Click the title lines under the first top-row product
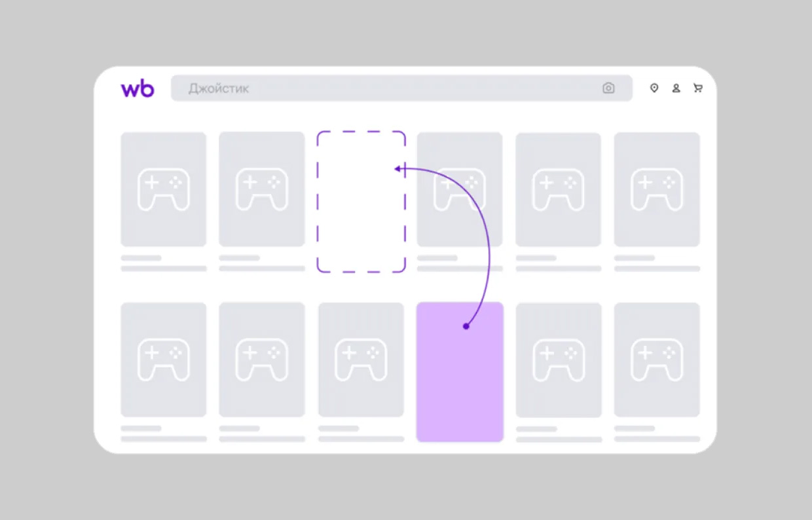 pos(163,263)
